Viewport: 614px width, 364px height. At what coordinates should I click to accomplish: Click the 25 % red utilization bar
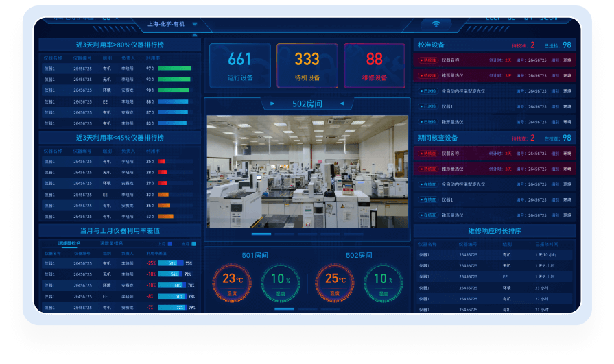tap(161, 161)
